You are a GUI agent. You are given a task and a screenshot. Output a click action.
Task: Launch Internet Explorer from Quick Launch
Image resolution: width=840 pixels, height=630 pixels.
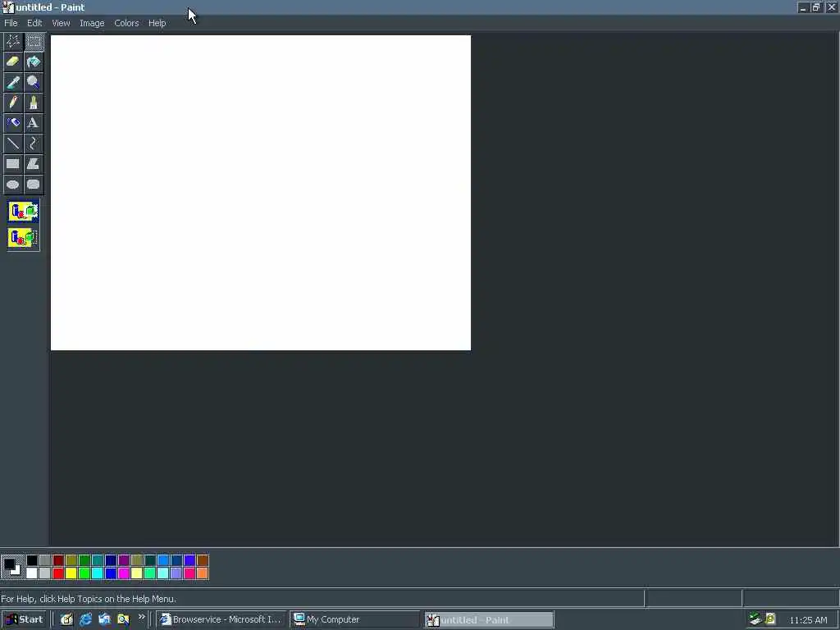pos(85,619)
